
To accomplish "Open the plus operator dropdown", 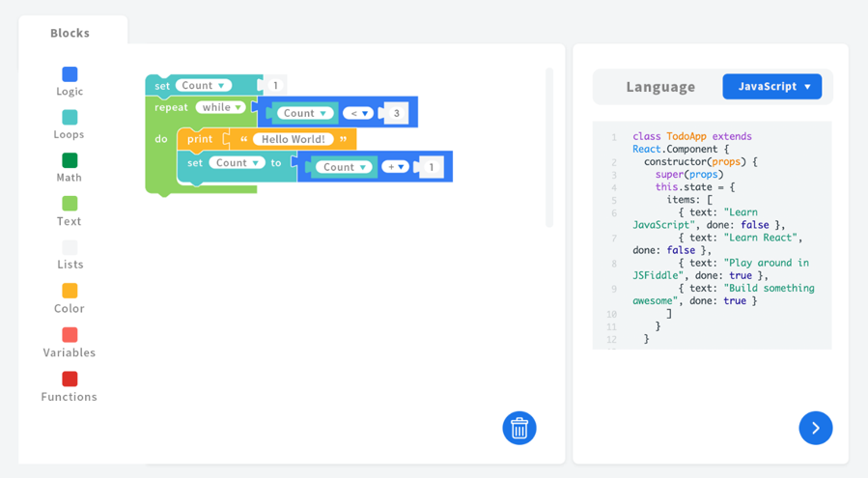I will [x=395, y=167].
